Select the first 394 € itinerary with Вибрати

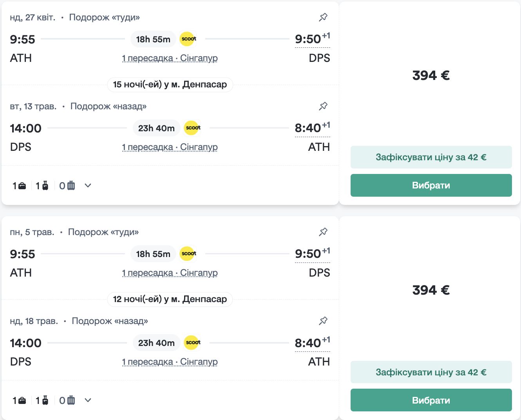tap(431, 185)
